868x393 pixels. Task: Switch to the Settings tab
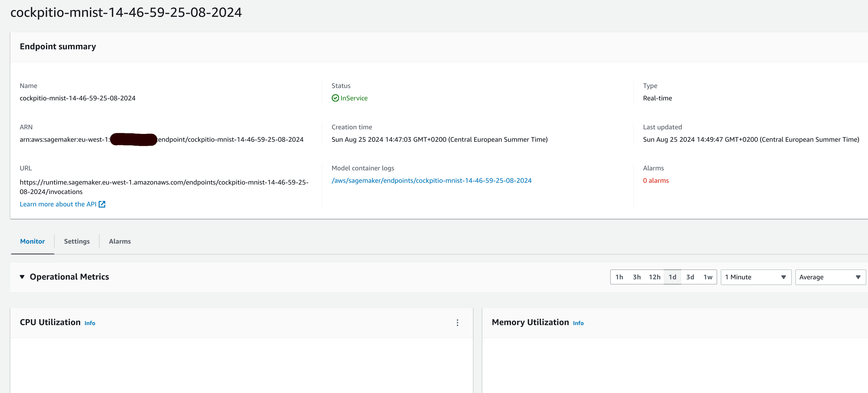(76, 241)
